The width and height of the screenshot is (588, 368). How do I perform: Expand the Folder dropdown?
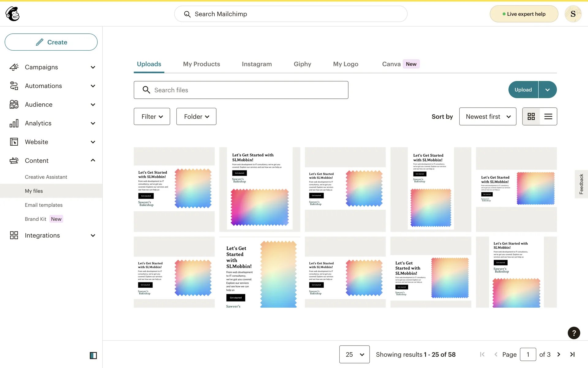(x=196, y=117)
